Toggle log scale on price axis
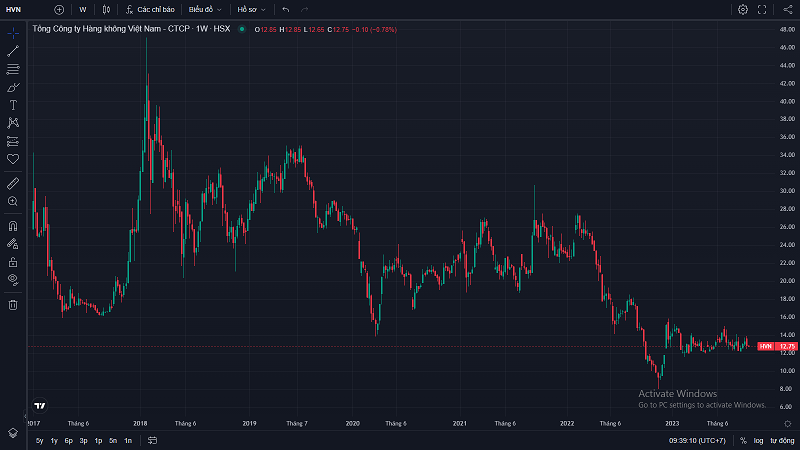 pyautogui.click(x=757, y=440)
